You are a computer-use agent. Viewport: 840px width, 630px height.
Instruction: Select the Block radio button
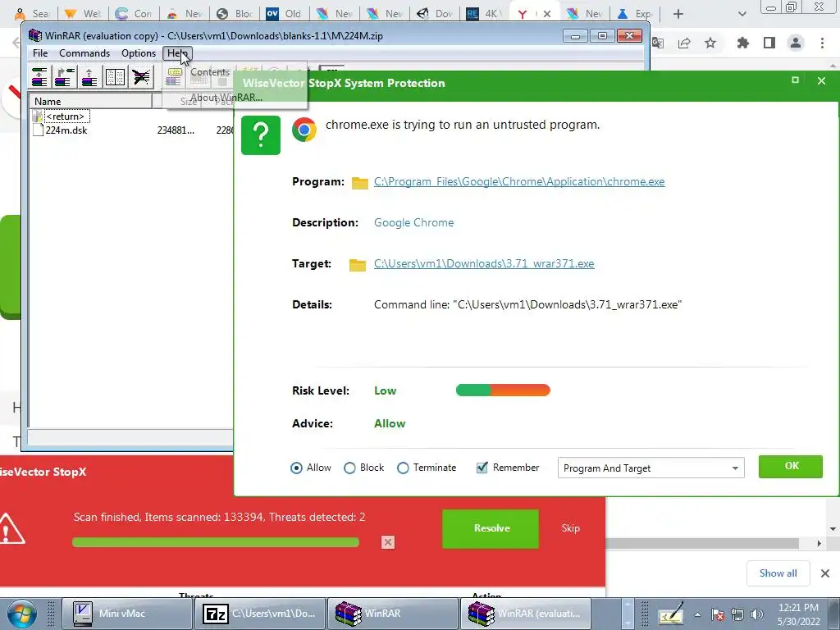[349, 468]
